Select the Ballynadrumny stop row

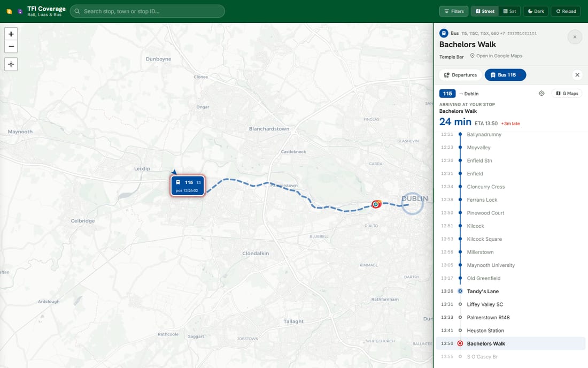click(x=510, y=134)
